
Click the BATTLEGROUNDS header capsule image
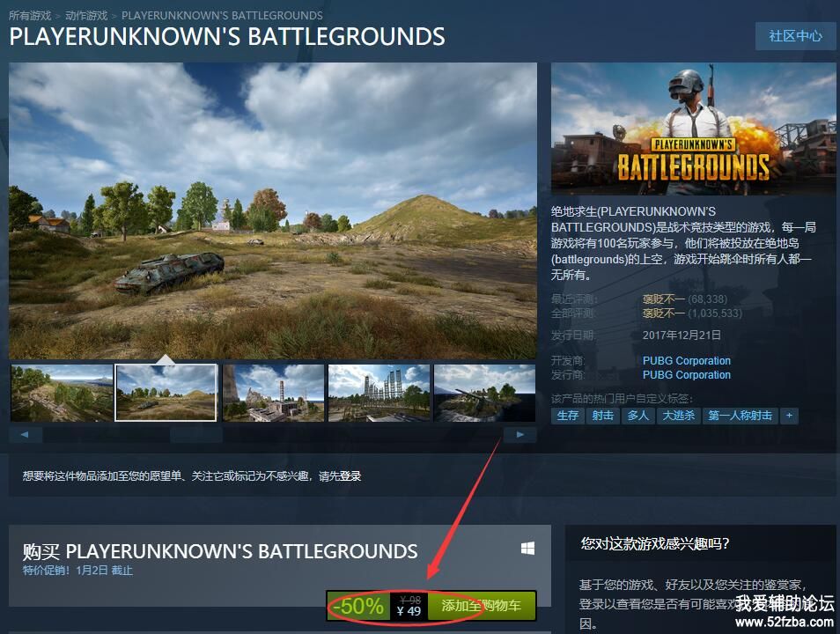pos(693,128)
